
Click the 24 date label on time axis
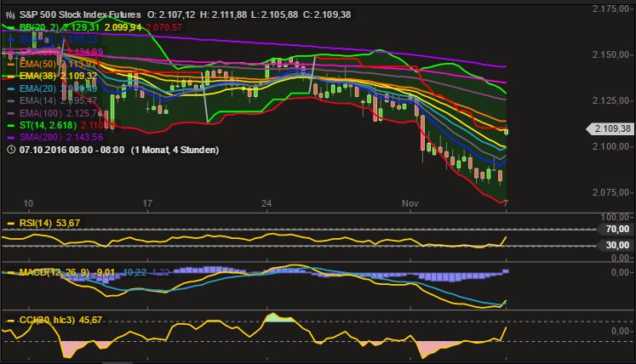coord(266,203)
